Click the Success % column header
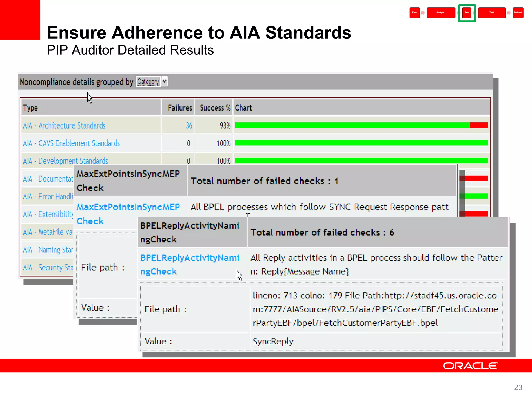This screenshot has width=532, height=399. pos(214,108)
